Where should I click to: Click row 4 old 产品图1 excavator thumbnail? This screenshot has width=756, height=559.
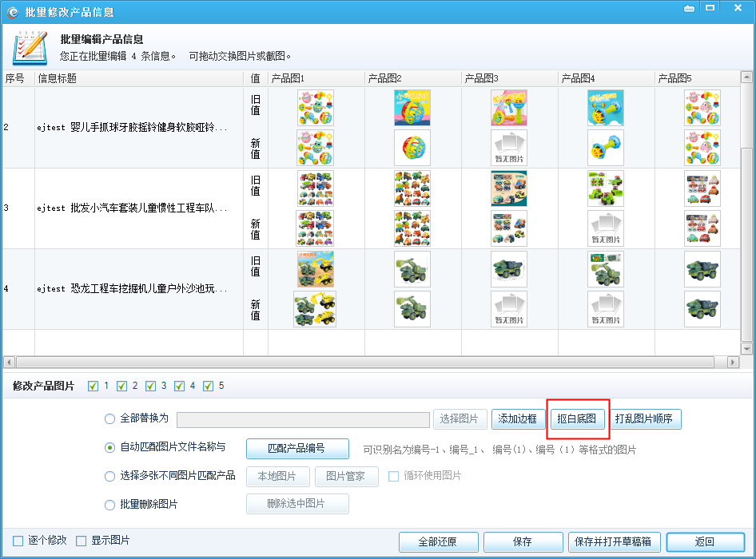coord(315,269)
